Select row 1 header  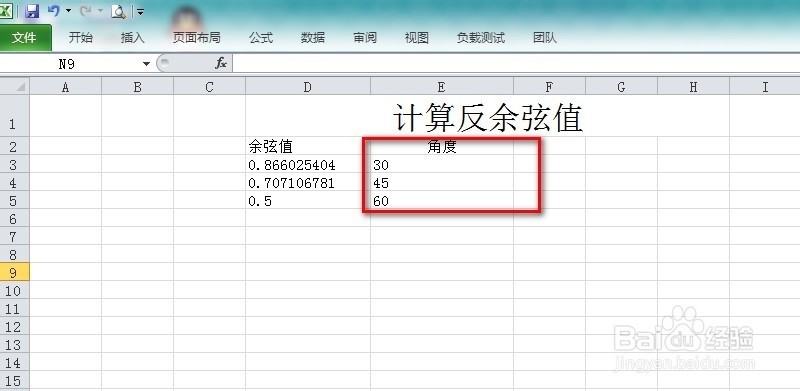pyautogui.click(x=14, y=116)
